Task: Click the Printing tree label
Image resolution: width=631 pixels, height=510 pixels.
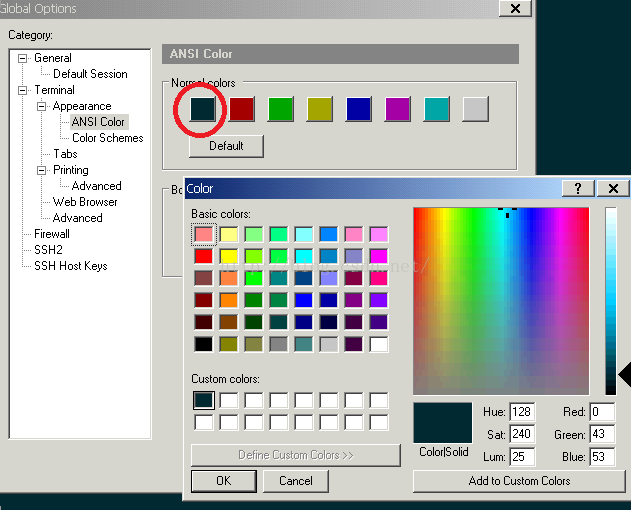Action: tap(70, 170)
